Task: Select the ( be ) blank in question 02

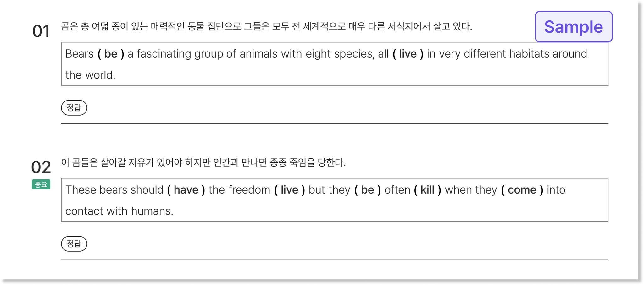Action: point(367,190)
